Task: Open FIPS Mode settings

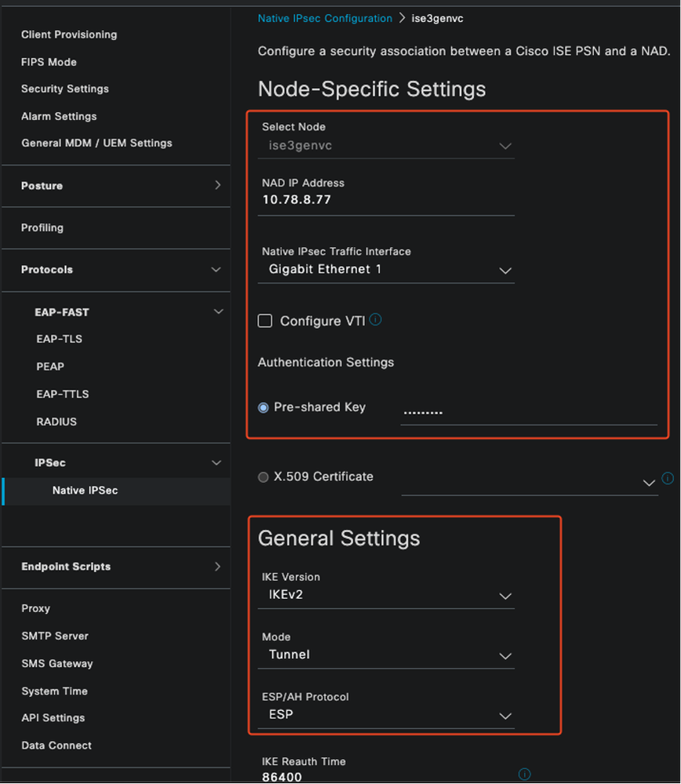Action: 49,62
